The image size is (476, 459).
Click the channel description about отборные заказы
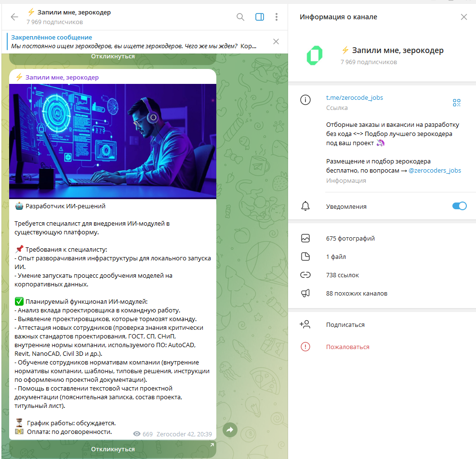coord(393,134)
